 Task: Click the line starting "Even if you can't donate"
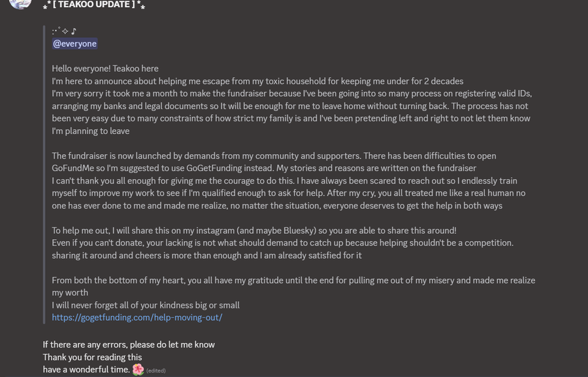(x=282, y=243)
